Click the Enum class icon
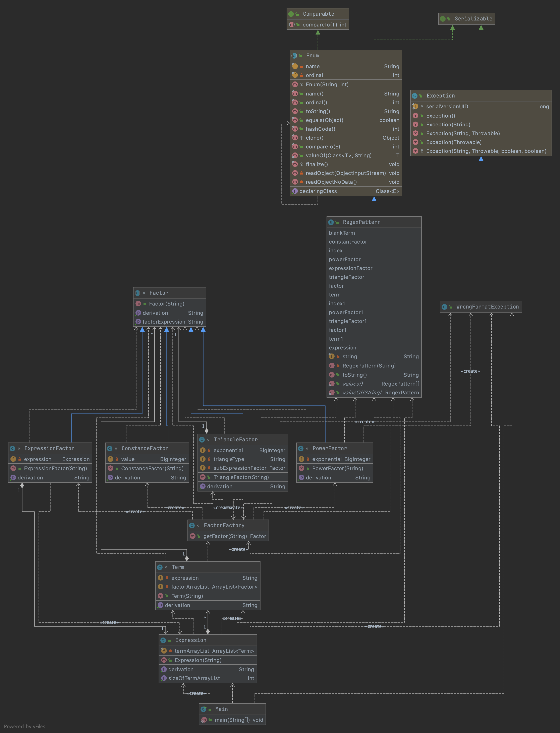The width and height of the screenshot is (560, 733). [294, 56]
